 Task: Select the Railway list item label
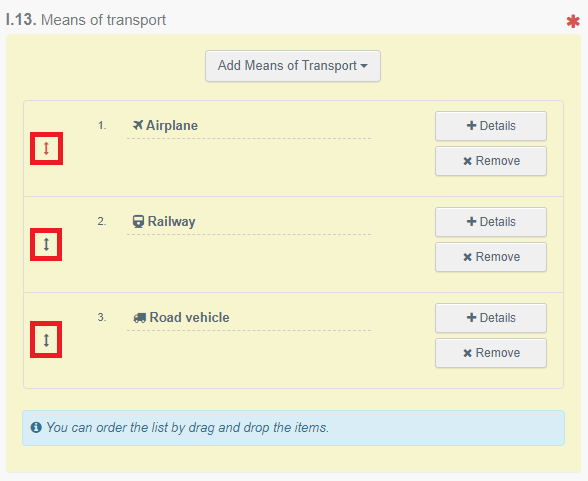[171, 222]
